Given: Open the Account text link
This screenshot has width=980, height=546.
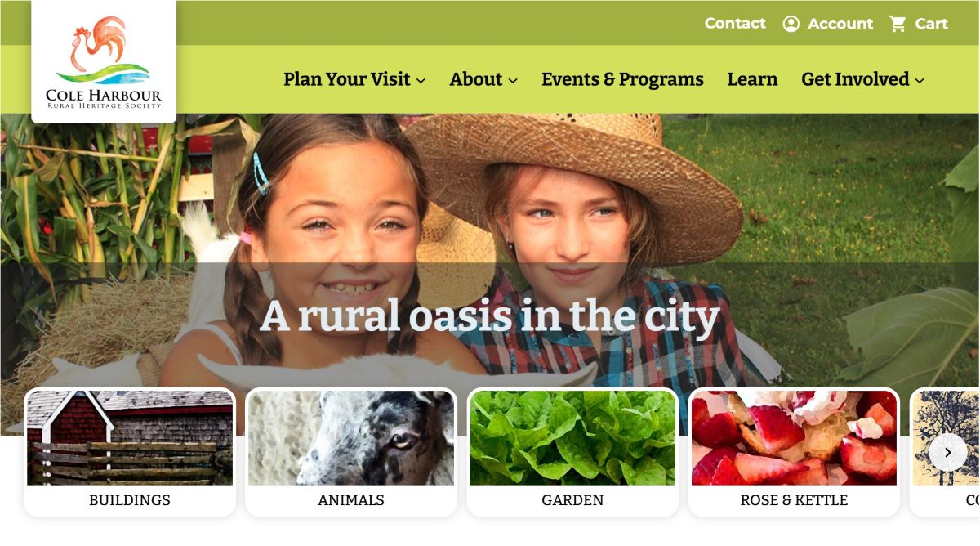Looking at the screenshot, I should (840, 24).
